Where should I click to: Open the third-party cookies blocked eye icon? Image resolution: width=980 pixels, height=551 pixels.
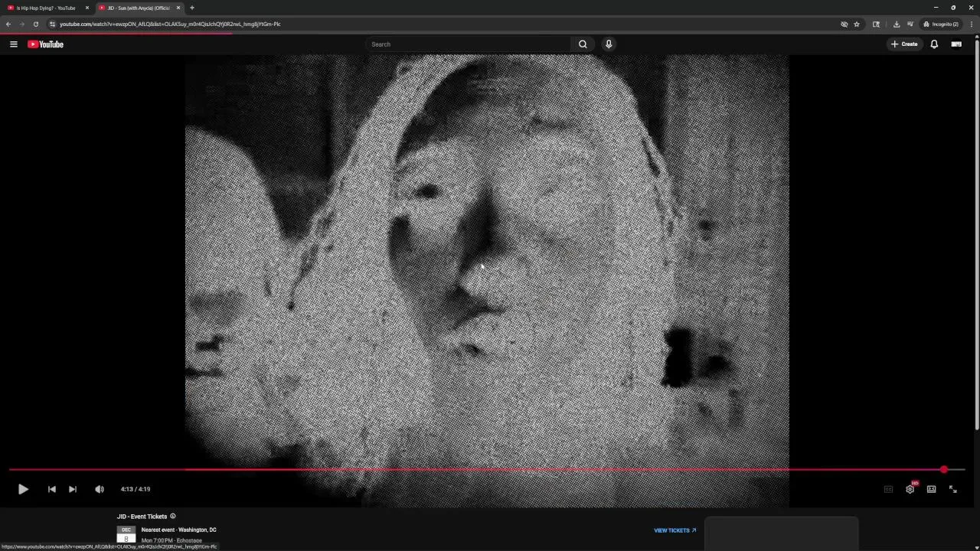click(844, 24)
